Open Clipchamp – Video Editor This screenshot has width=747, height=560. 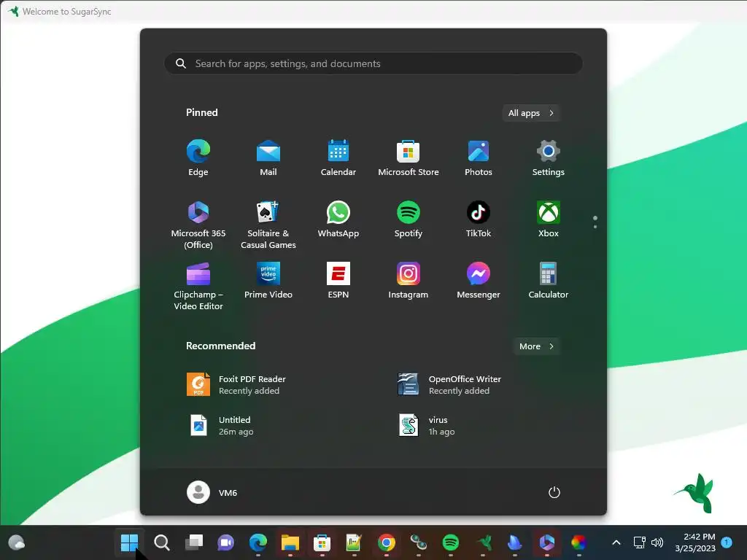(x=198, y=286)
